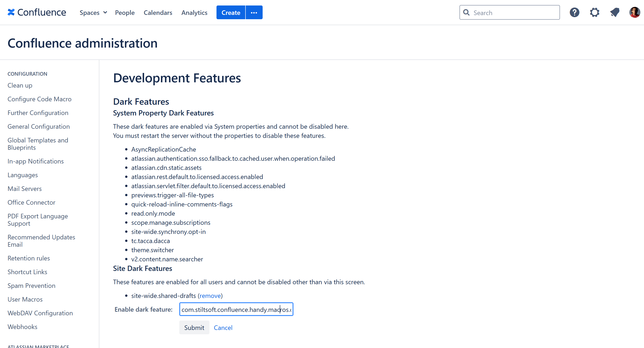The image size is (644, 348).
Task: Go to Calendars in top navigation
Action: [x=158, y=13]
